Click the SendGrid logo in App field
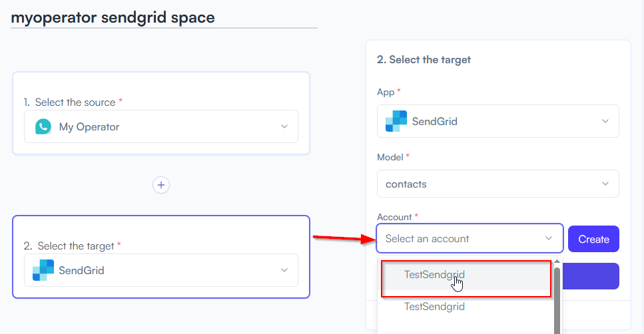The width and height of the screenshot is (644, 334). click(x=396, y=121)
